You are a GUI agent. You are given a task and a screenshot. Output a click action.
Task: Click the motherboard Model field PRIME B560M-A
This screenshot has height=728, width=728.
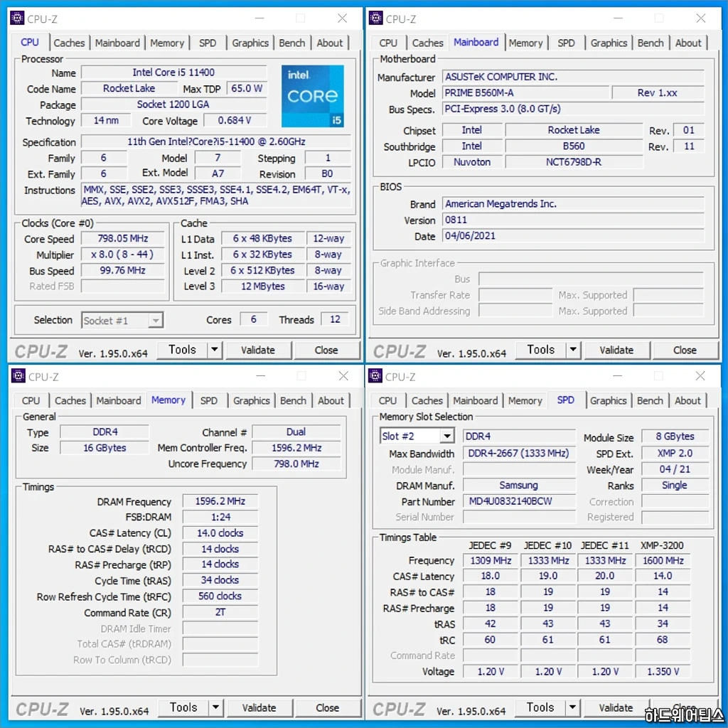(525, 93)
